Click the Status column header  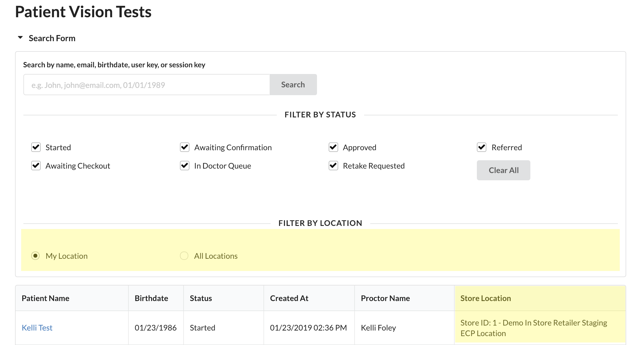pyautogui.click(x=201, y=298)
